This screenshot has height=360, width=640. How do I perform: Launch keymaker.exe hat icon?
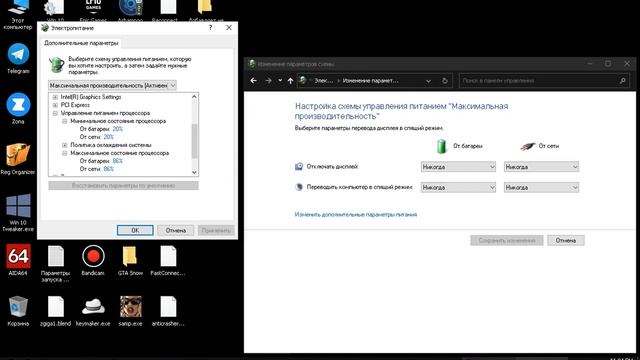pos(93,311)
